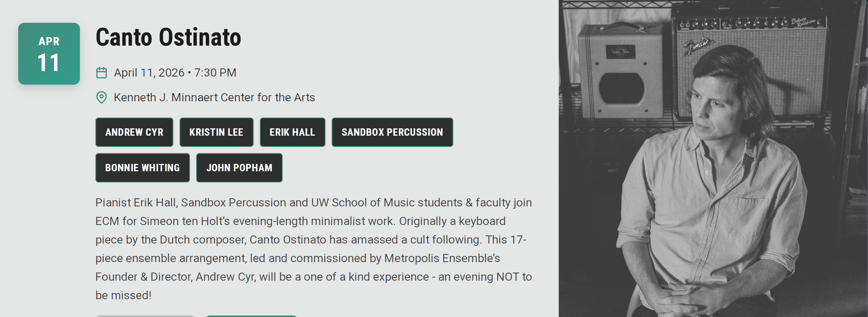Open the Canto Ostinato event title
The height and width of the screenshot is (317, 868).
click(168, 37)
